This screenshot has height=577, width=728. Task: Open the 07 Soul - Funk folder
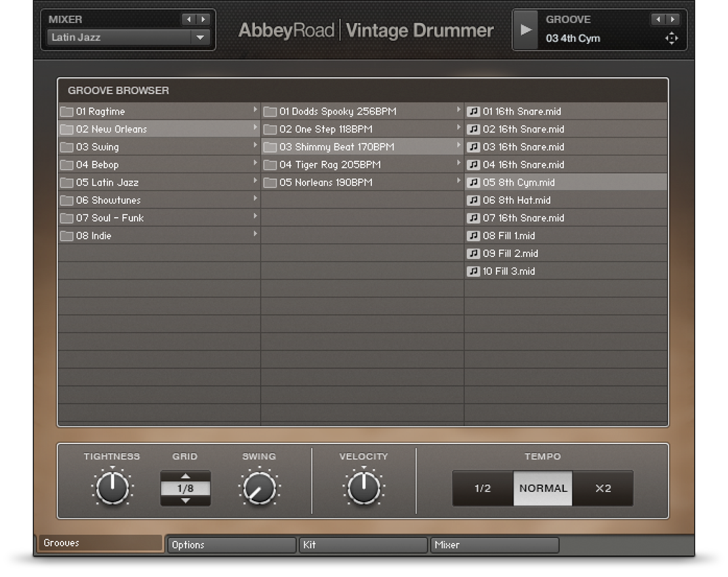159,218
